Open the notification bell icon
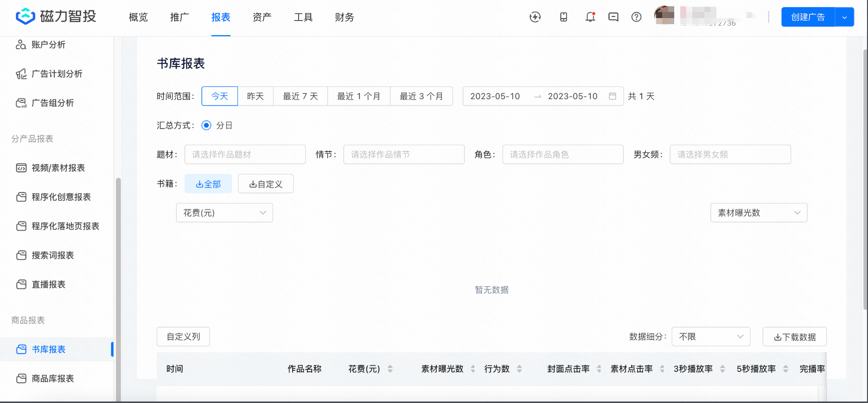This screenshot has width=868, height=403. [590, 17]
